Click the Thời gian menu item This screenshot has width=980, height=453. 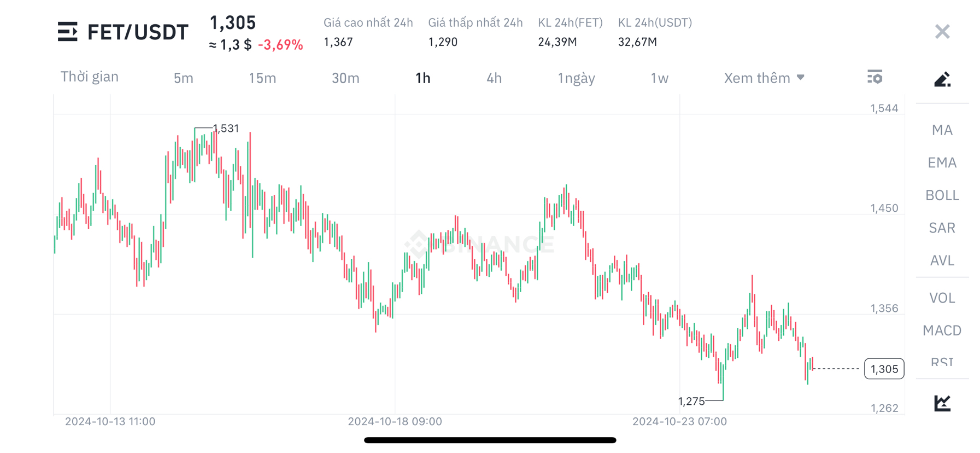90,77
